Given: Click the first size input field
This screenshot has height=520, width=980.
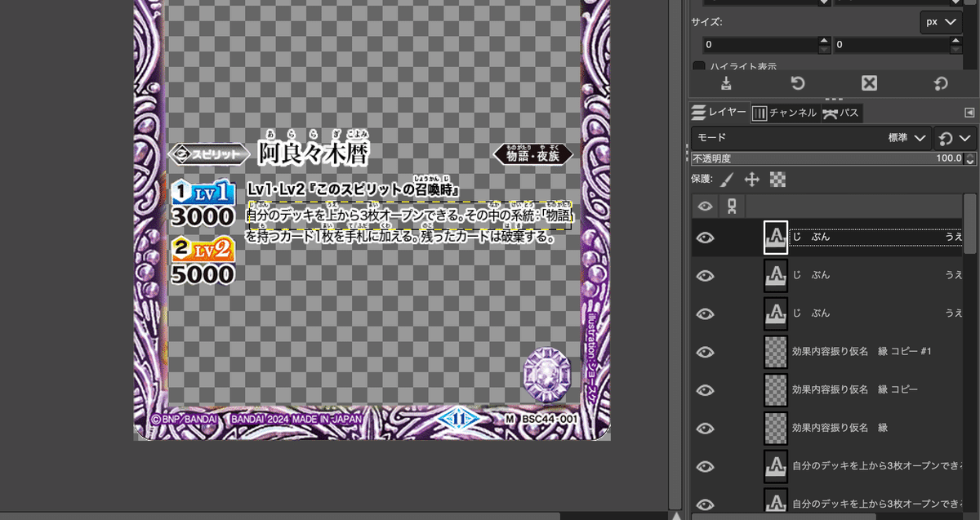Looking at the screenshot, I should 759,45.
